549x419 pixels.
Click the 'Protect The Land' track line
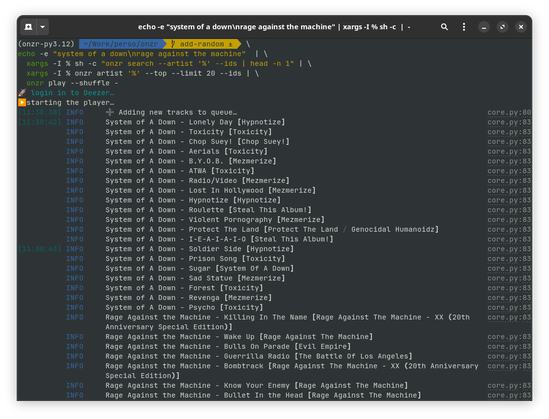coord(272,230)
